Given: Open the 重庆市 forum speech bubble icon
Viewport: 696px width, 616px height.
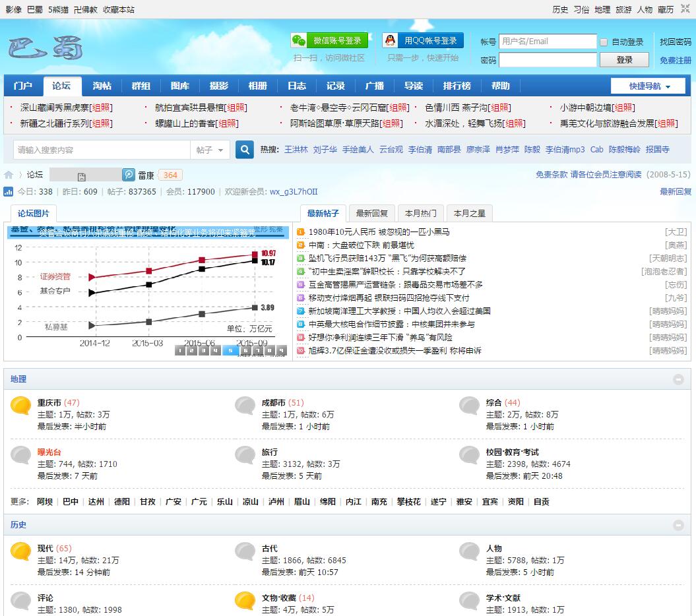Looking at the screenshot, I should [21, 406].
